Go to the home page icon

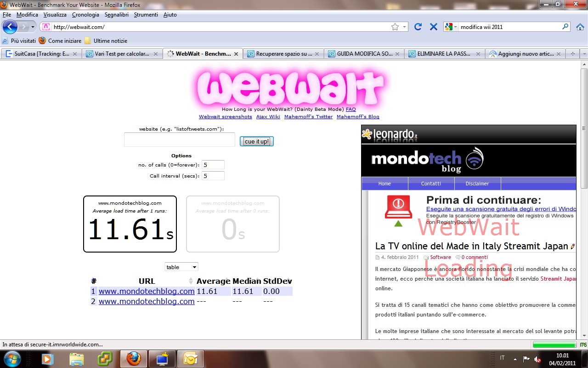(580, 27)
